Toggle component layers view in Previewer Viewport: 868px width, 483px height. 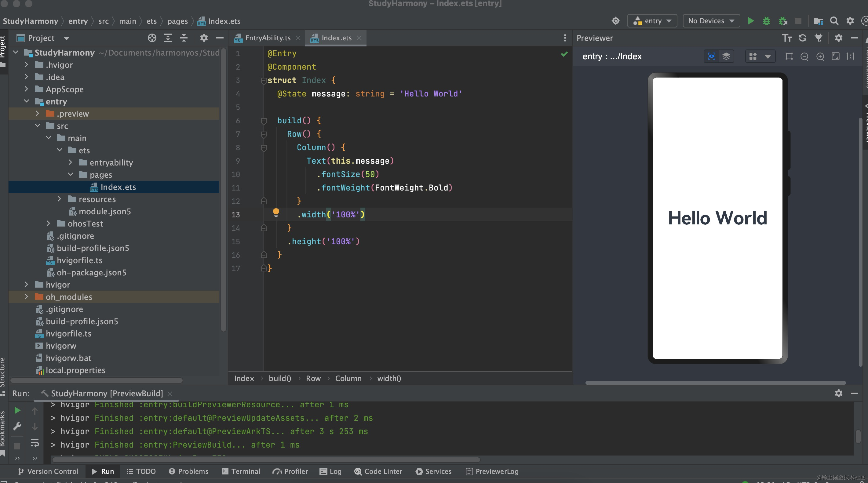[x=726, y=56]
